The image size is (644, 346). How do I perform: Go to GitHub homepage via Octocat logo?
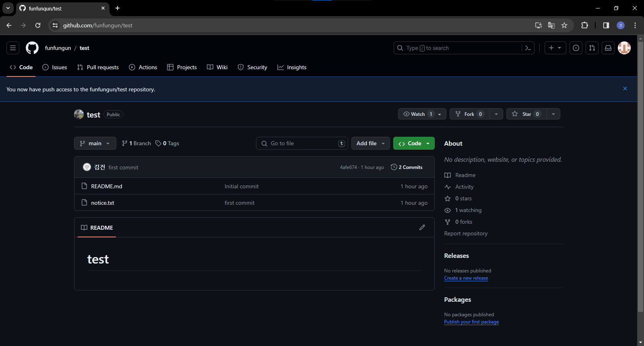click(32, 48)
